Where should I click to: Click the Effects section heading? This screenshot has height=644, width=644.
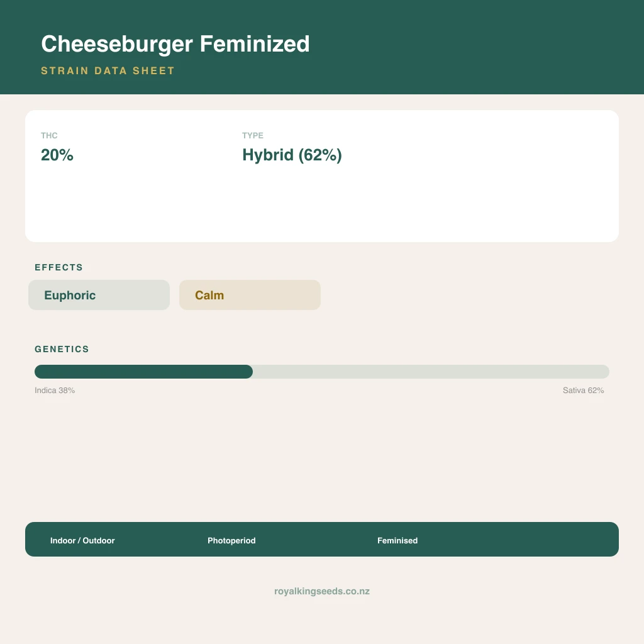[58, 267]
